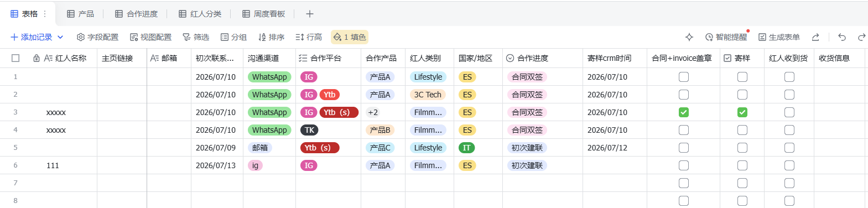Click the share export icon
868x208 pixels.
[x=815, y=37]
